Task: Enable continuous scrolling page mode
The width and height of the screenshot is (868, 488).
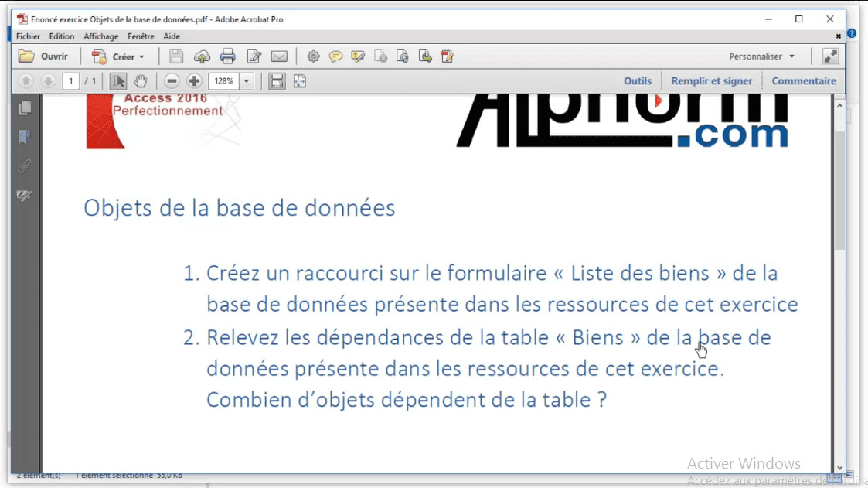Action: (277, 80)
